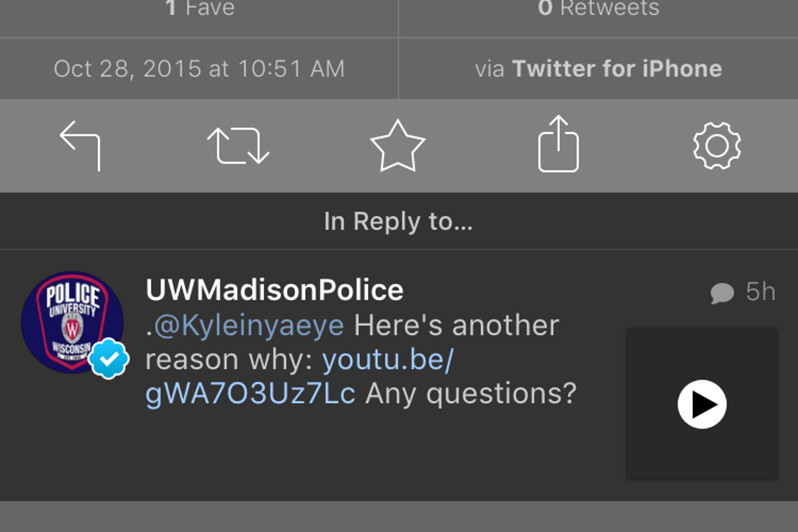The image size is (798, 532).
Task: Retweet using the retweet arrows icon
Action: [x=238, y=146]
